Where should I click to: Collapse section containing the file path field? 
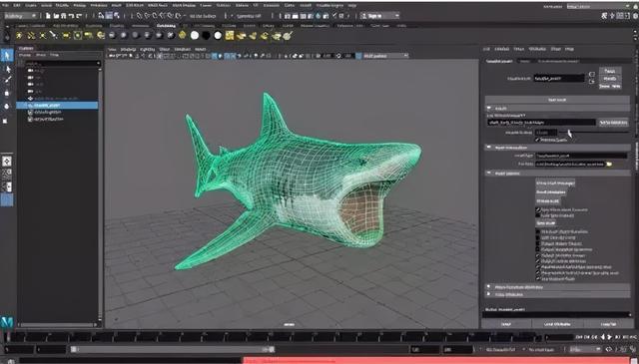click(489, 148)
